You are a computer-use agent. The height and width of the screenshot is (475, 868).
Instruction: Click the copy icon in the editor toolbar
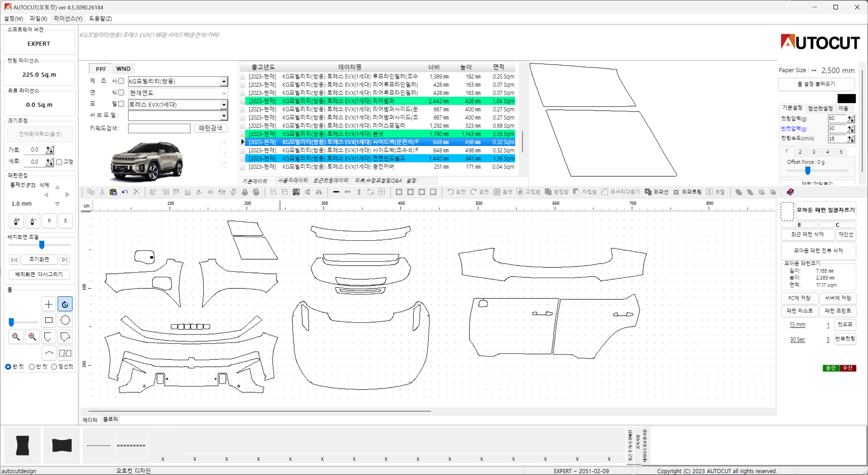[x=91, y=192]
